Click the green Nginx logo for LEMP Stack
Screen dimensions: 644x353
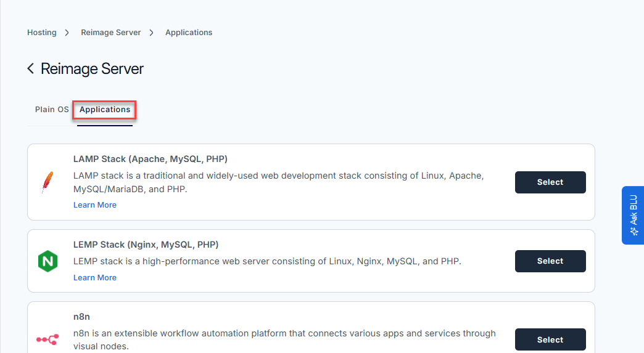click(x=47, y=261)
